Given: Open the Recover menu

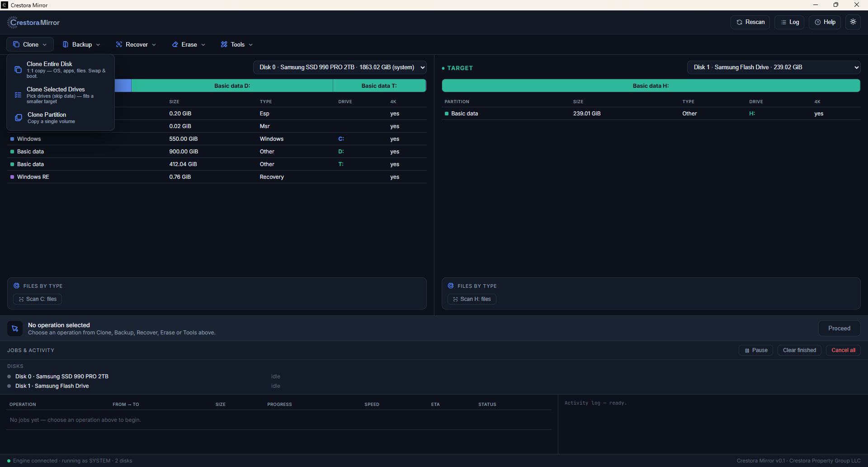Looking at the screenshot, I should [136, 44].
